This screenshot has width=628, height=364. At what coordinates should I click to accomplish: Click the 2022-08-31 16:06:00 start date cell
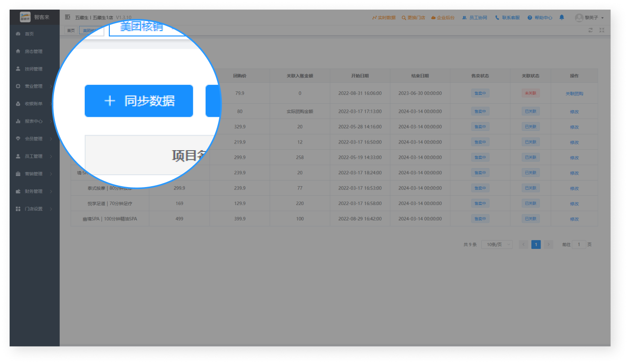(x=360, y=93)
